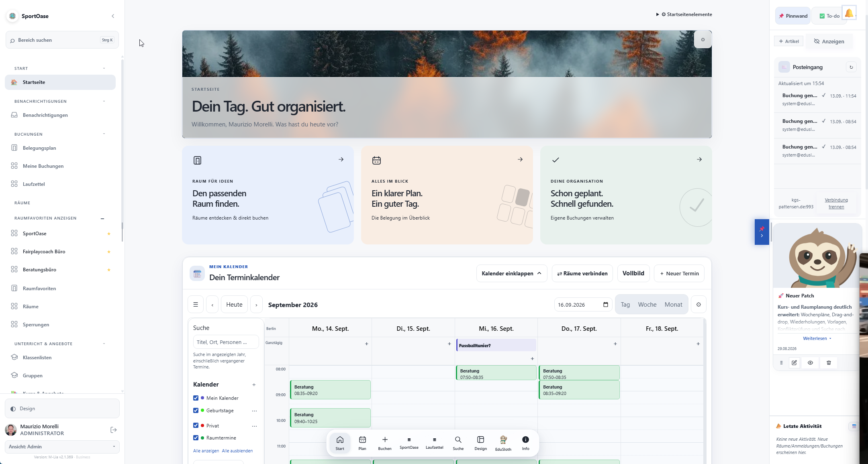The height and width of the screenshot is (464, 868).
Task: Click the Bereich suchen search field
Action: (62, 40)
